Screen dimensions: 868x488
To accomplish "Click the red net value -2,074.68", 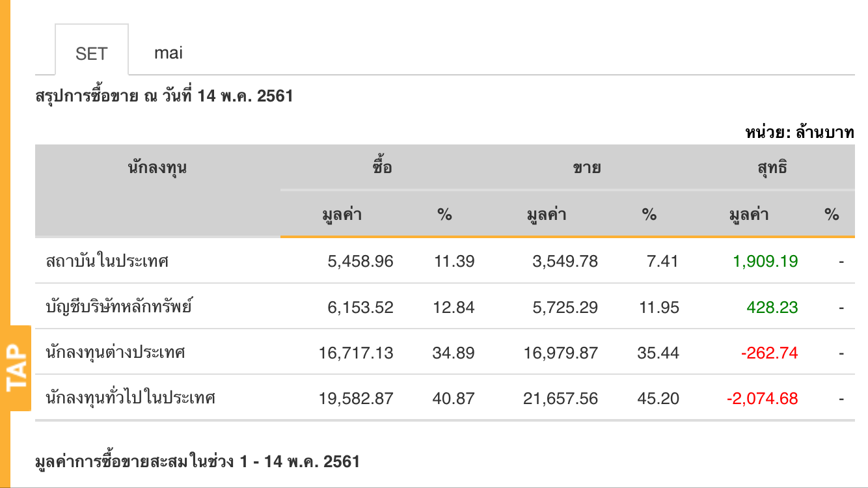I will (x=762, y=398).
